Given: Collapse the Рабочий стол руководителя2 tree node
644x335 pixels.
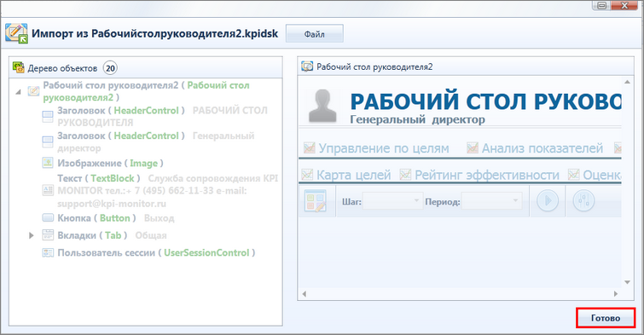Looking at the screenshot, I should [x=18, y=92].
